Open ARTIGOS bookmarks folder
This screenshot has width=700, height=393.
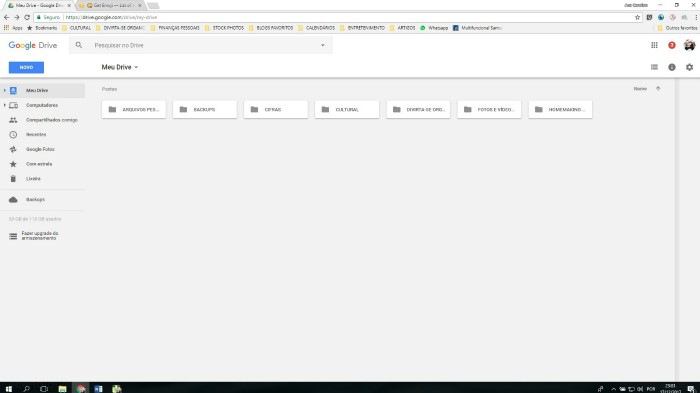[x=402, y=28]
